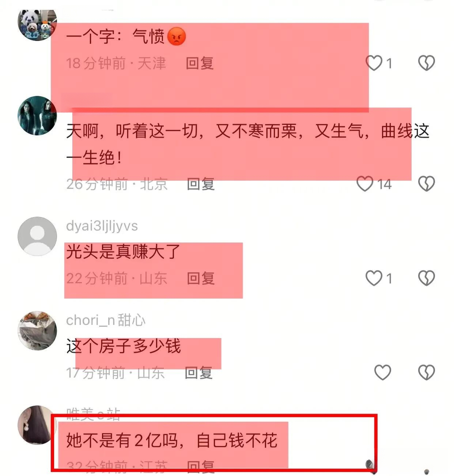Reply to the 26分钟前 北京 comment
The width and height of the screenshot is (454, 476).
pyautogui.click(x=201, y=184)
